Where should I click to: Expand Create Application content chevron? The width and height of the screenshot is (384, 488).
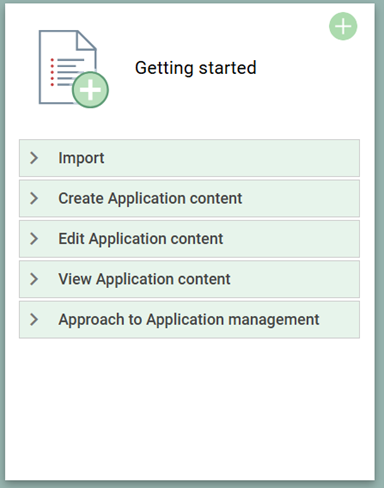(34, 198)
